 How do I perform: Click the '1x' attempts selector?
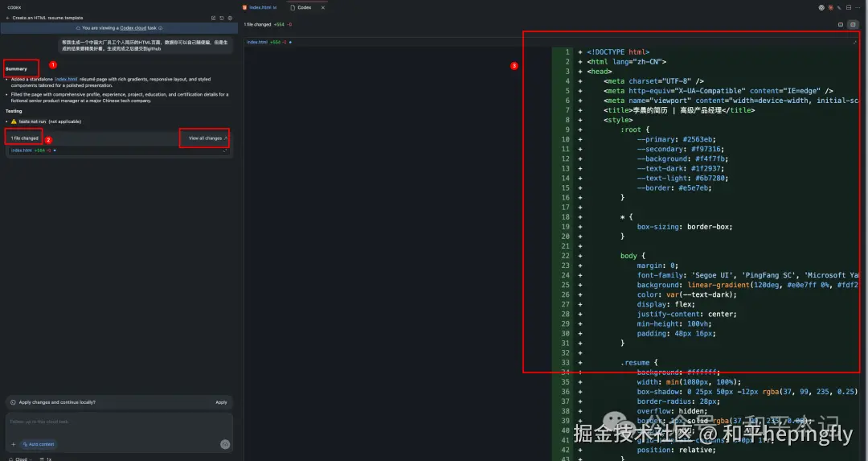[46, 459]
